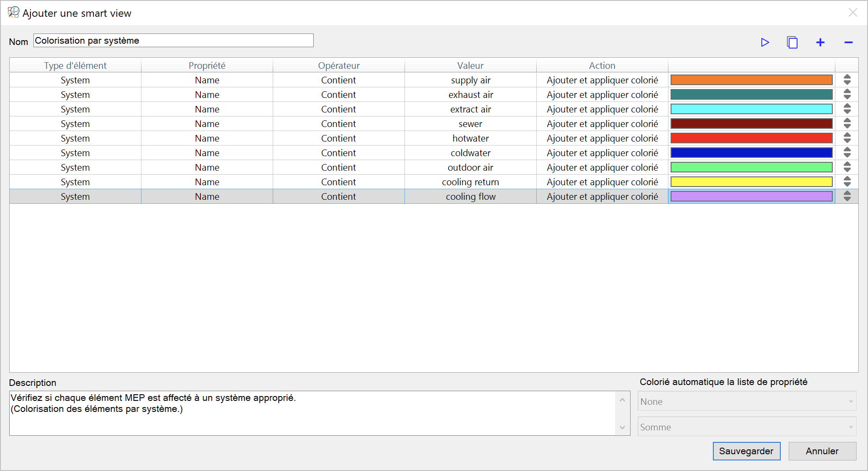Click the description scrollbar down arrow
The width and height of the screenshot is (868, 471).
(x=622, y=427)
